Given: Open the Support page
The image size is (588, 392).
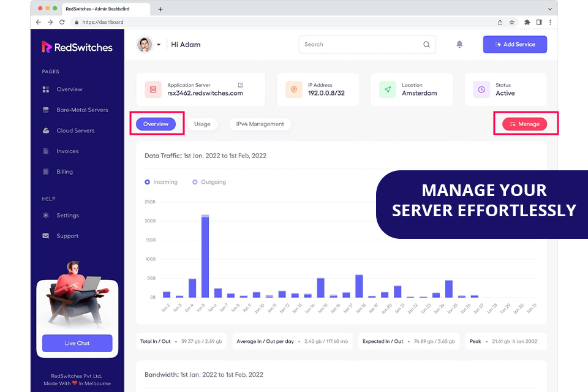Looking at the screenshot, I should [x=67, y=236].
